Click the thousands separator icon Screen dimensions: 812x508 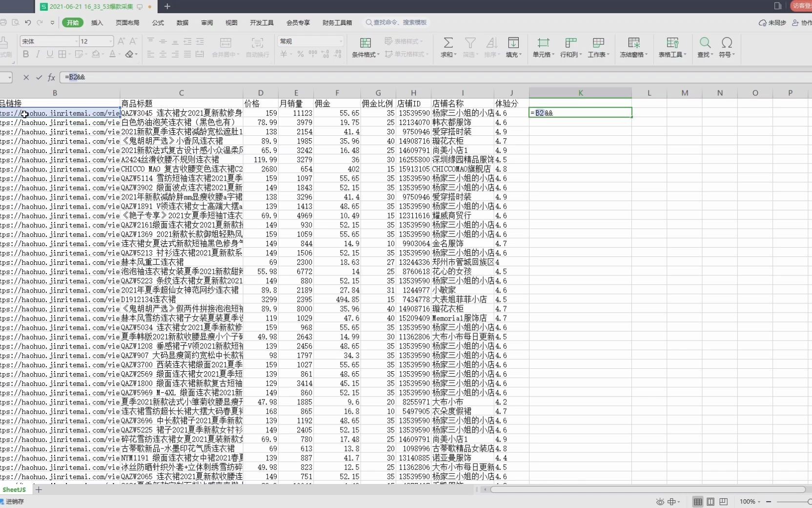click(x=313, y=54)
